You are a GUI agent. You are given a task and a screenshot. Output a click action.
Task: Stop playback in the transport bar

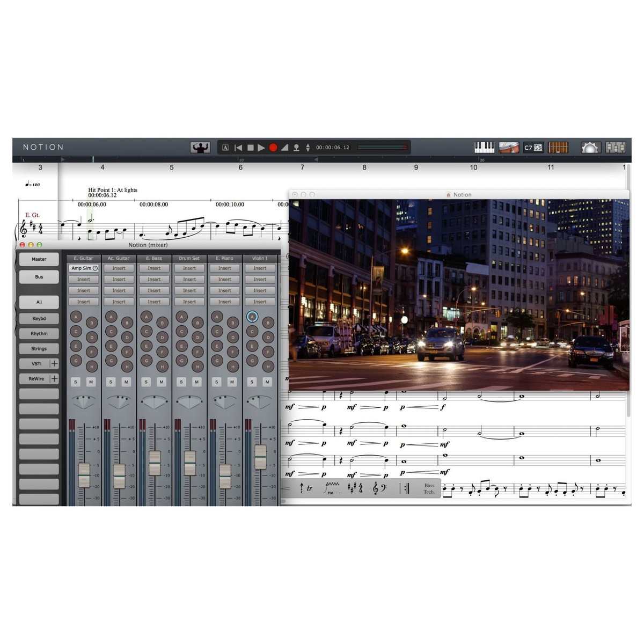[x=250, y=148]
